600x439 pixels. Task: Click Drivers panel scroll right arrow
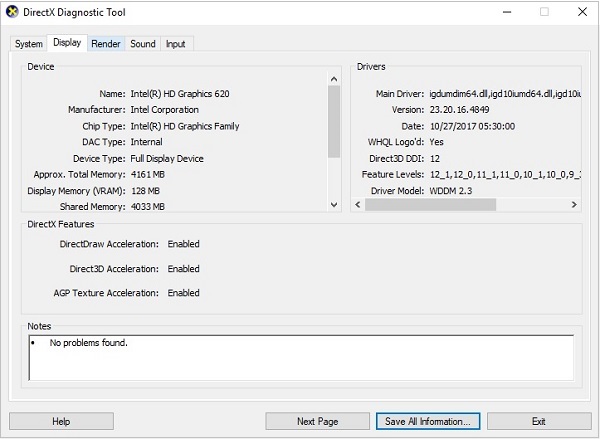pos(574,204)
